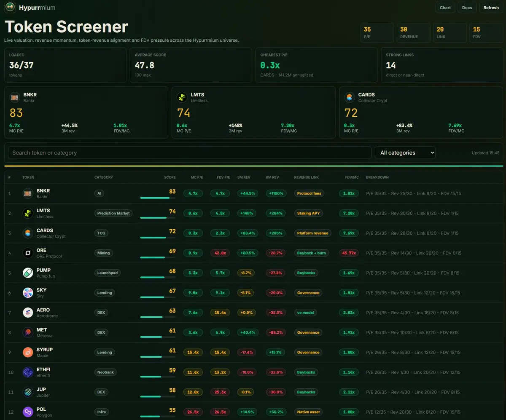The width and height of the screenshot is (506, 420).
Task: Click the SKY token icon
Action: (28, 293)
